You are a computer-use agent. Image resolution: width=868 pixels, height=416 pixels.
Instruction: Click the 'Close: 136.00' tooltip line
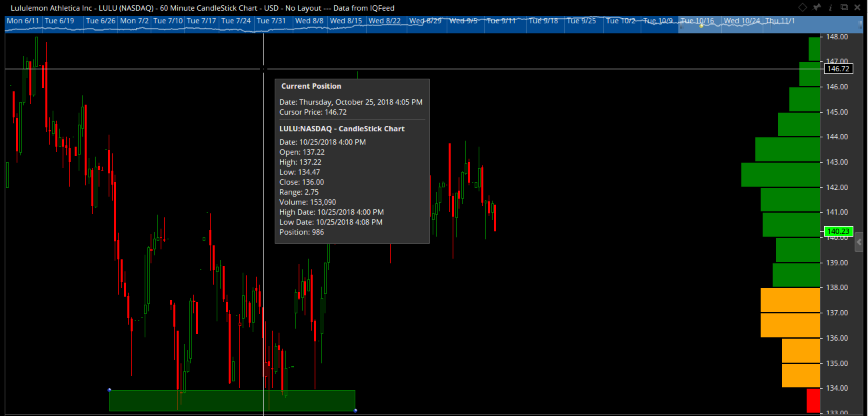tap(302, 182)
